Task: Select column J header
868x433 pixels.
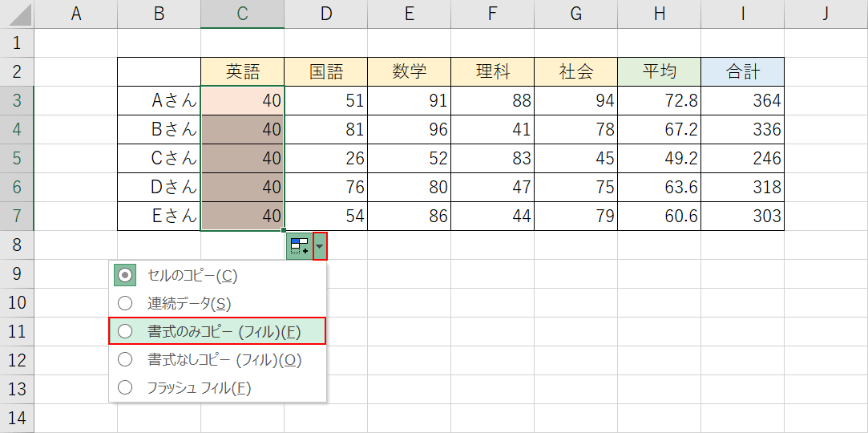Action: point(826,14)
